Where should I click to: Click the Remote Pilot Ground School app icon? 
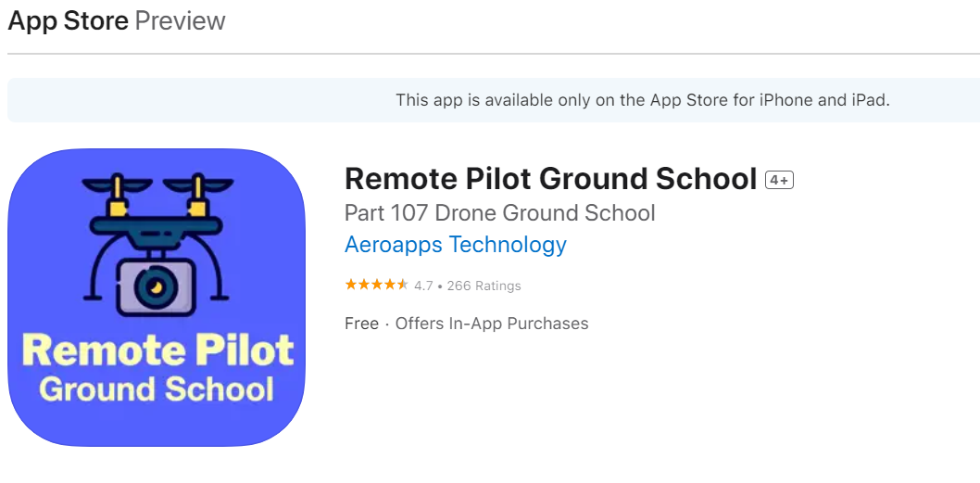[157, 298]
